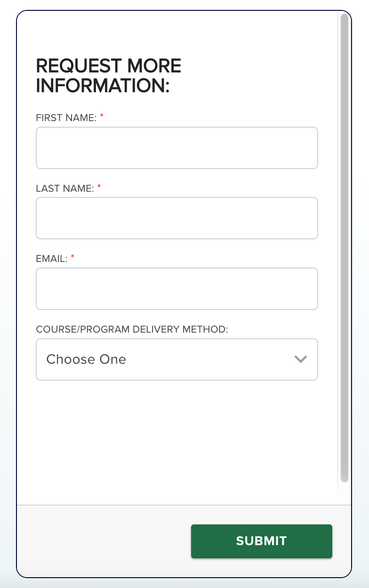Click the dropdown chevron arrow icon
This screenshot has height=588, width=369.
click(x=300, y=359)
